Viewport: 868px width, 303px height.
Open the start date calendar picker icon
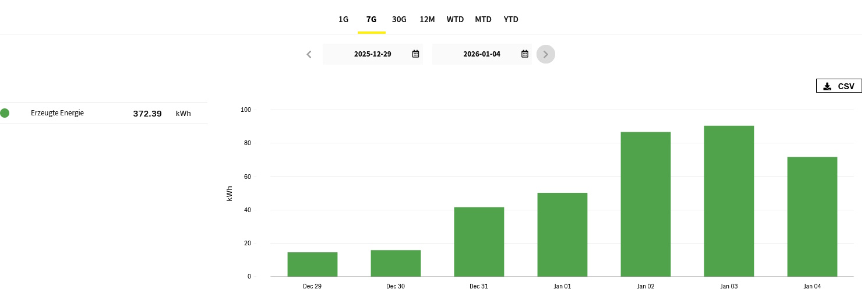click(415, 54)
